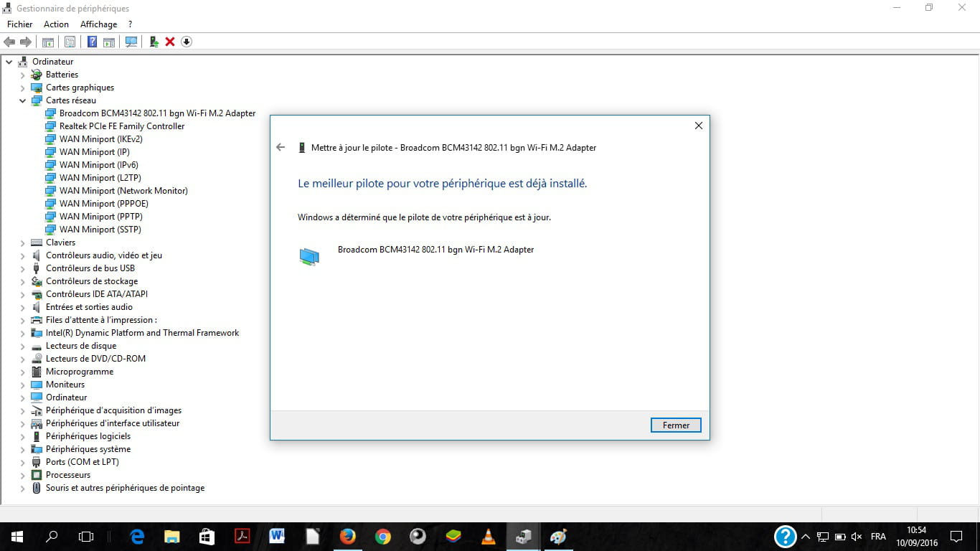Click the Device Manager taskbar icon
Screen dimensions: 980x551
point(523,536)
